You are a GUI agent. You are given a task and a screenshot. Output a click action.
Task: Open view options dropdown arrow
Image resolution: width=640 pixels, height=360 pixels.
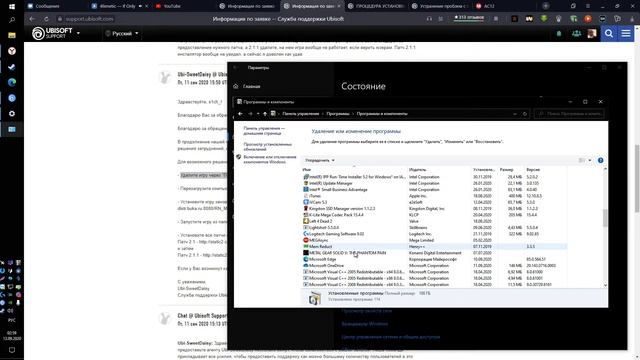pos(590,160)
